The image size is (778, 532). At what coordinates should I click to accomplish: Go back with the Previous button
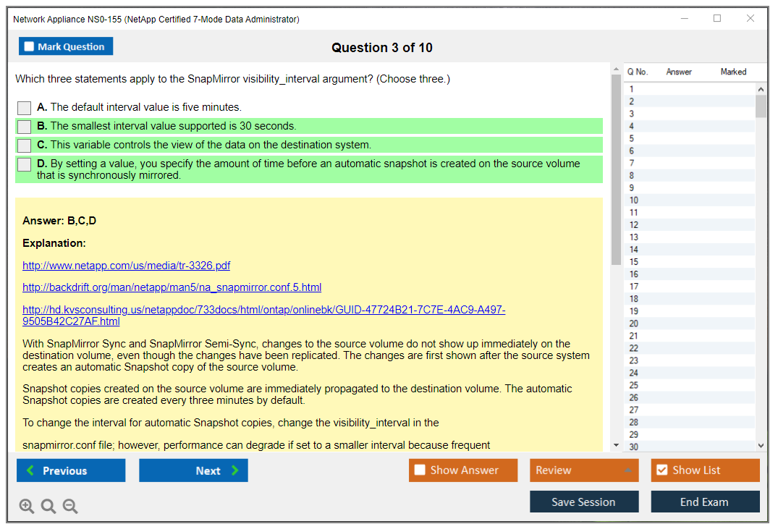[71, 470]
